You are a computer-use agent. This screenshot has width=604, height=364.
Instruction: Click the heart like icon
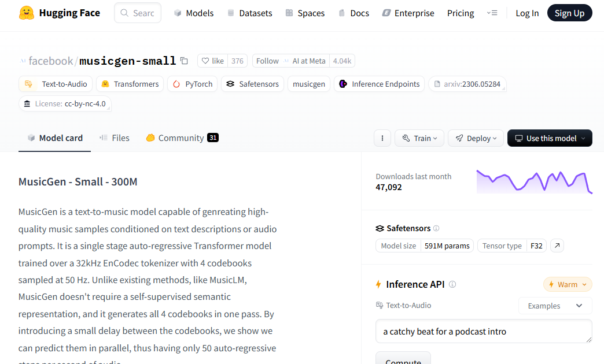pos(205,61)
